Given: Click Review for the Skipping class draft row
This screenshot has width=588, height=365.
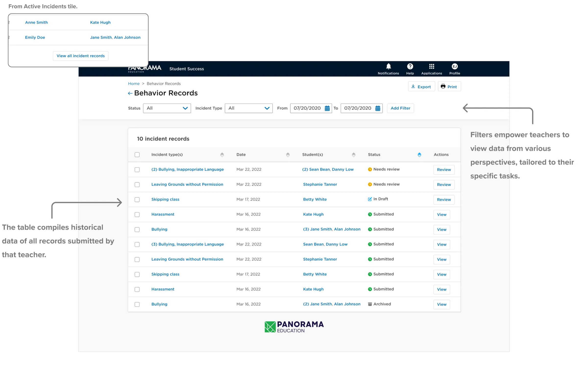Looking at the screenshot, I should tap(444, 200).
